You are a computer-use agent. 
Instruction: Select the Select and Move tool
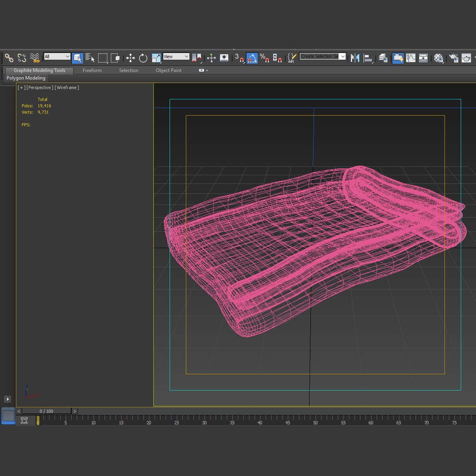130,58
